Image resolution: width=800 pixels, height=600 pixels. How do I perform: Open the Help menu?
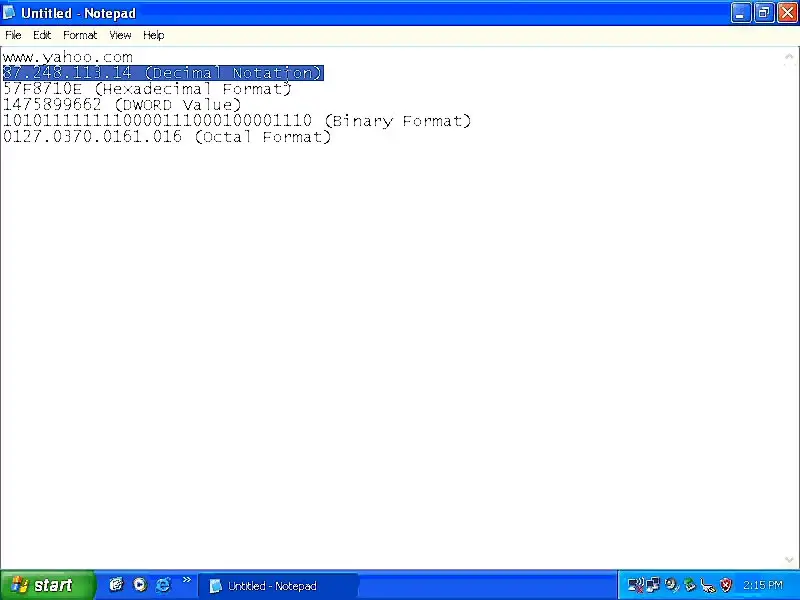point(154,35)
